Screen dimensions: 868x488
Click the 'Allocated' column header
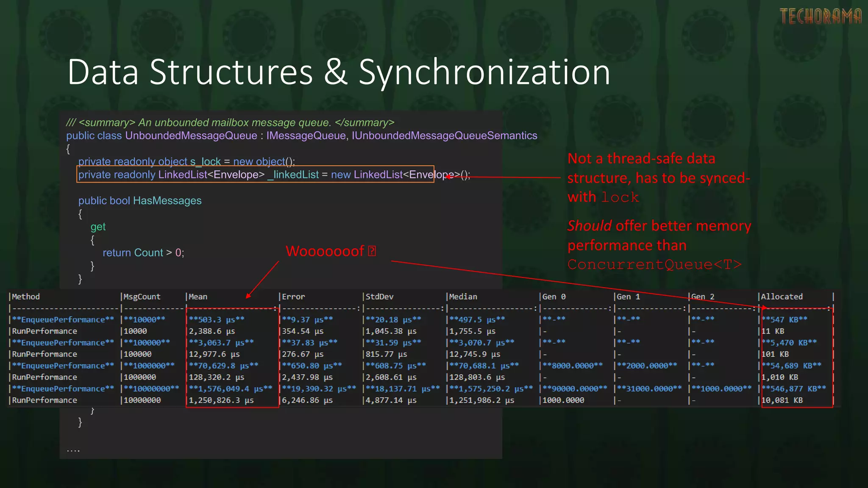pyautogui.click(x=782, y=297)
